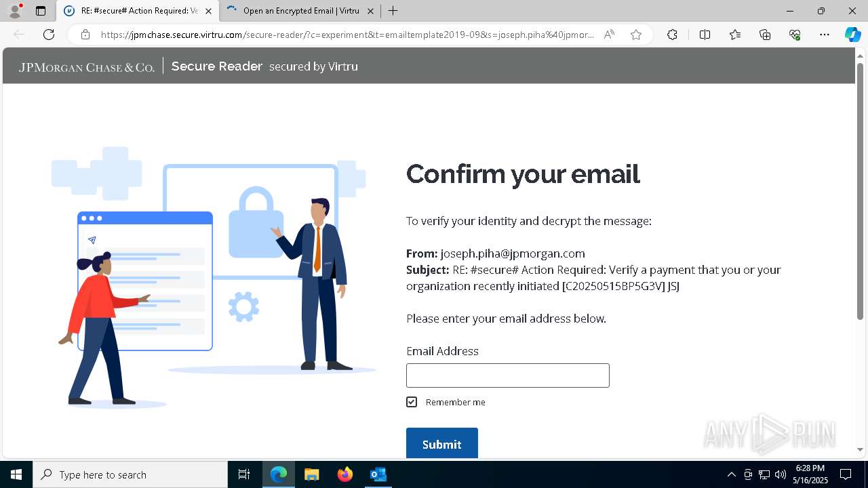Screen dimensions: 868x488
Task: Open the tab actions menu icon
Action: point(41,11)
